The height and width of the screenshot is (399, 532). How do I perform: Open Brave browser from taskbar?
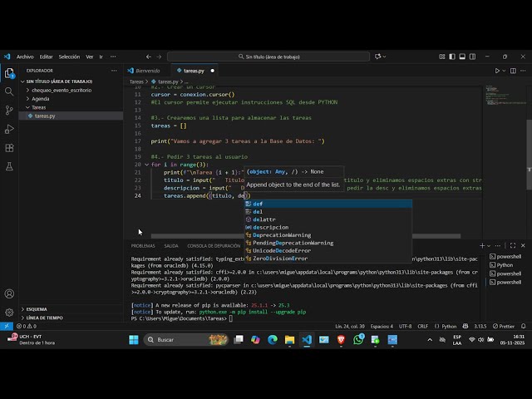[x=341, y=340]
